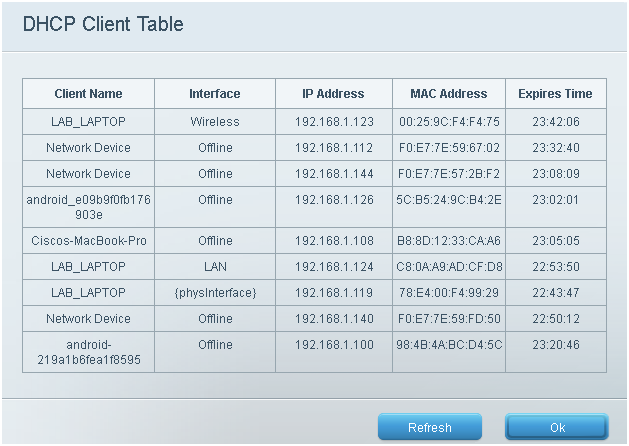This screenshot has height=446, width=629.
Task: Click the Interface column header
Action: coord(215,93)
